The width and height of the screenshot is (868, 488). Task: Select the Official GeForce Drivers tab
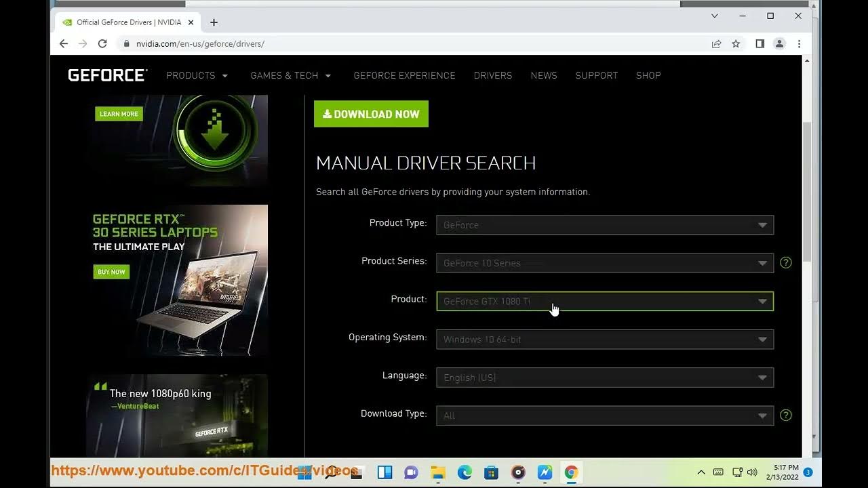[x=127, y=22]
